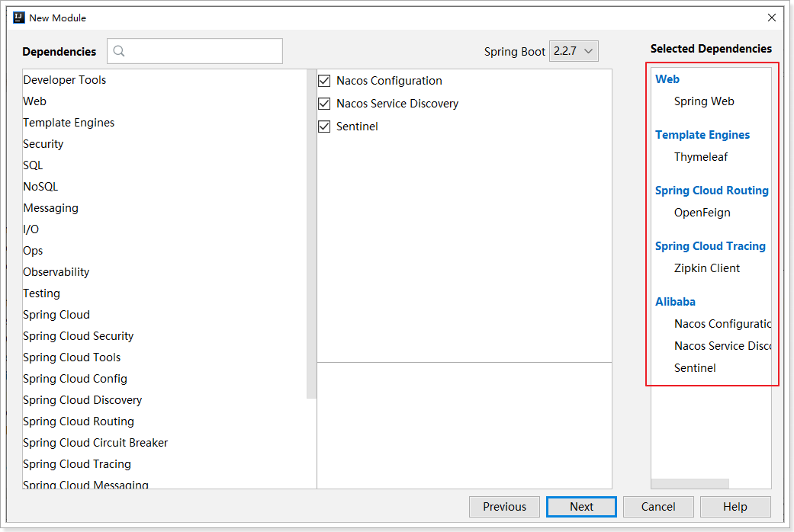Select SQL category
Viewport: 794px width, 532px height.
[33, 165]
